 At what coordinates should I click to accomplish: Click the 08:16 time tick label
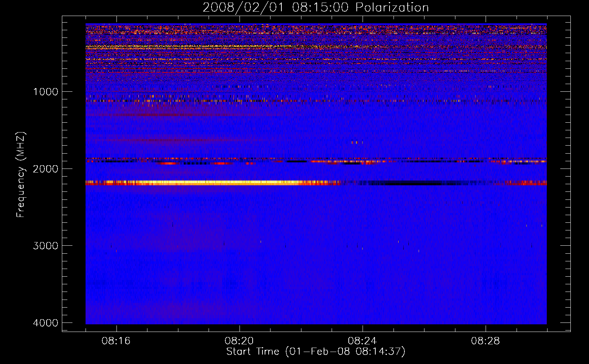(116, 341)
